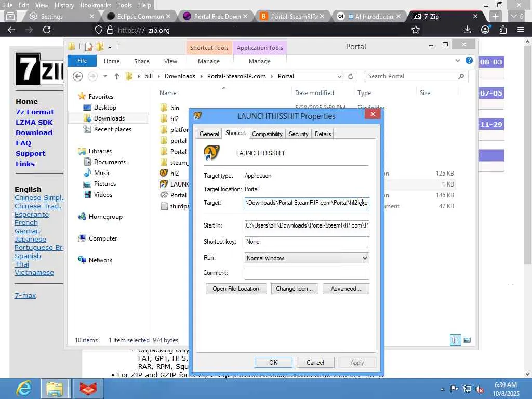Open a new browser tab with plus
Screen dimensions: 532x399
pos(495,16)
